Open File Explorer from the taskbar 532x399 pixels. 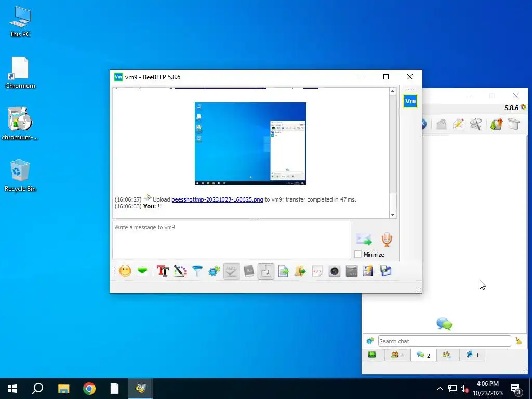coord(63,389)
